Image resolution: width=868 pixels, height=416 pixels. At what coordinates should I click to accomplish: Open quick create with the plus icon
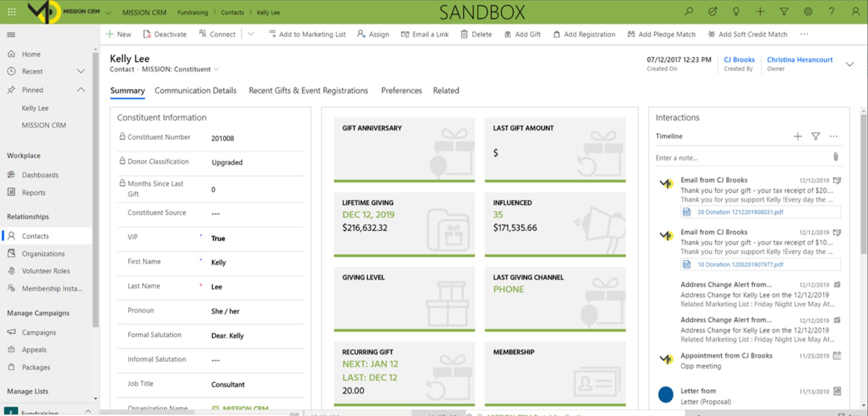pyautogui.click(x=760, y=11)
